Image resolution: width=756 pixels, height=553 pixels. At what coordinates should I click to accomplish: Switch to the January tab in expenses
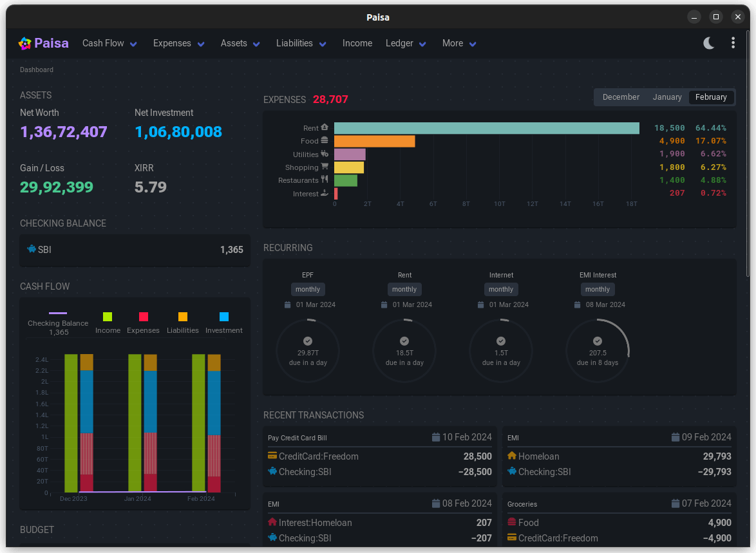(667, 97)
